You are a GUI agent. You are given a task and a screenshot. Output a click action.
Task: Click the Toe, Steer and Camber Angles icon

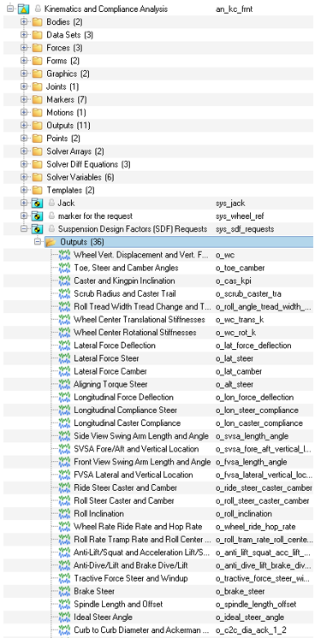tap(64, 268)
